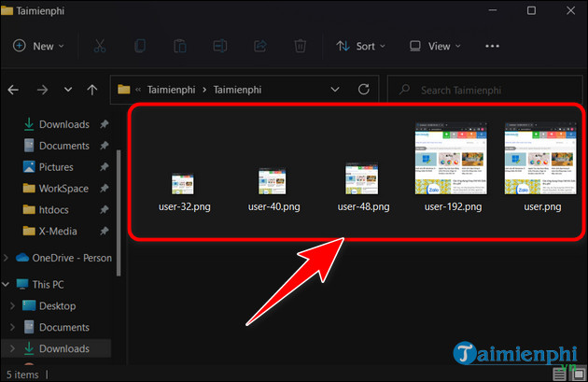Click the Share icon in toolbar
Viewport: 588px width, 382px height.
[x=259, y=46]
